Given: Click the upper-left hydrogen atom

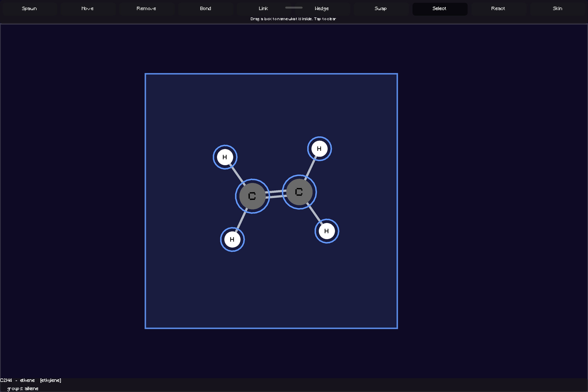Looking at the screenshot, I should [225, 157].
